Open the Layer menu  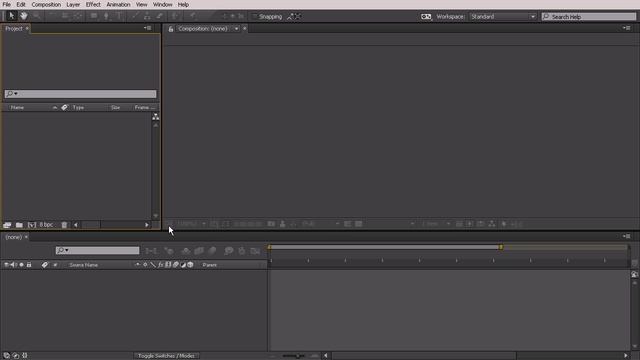[x=73, y=4]
